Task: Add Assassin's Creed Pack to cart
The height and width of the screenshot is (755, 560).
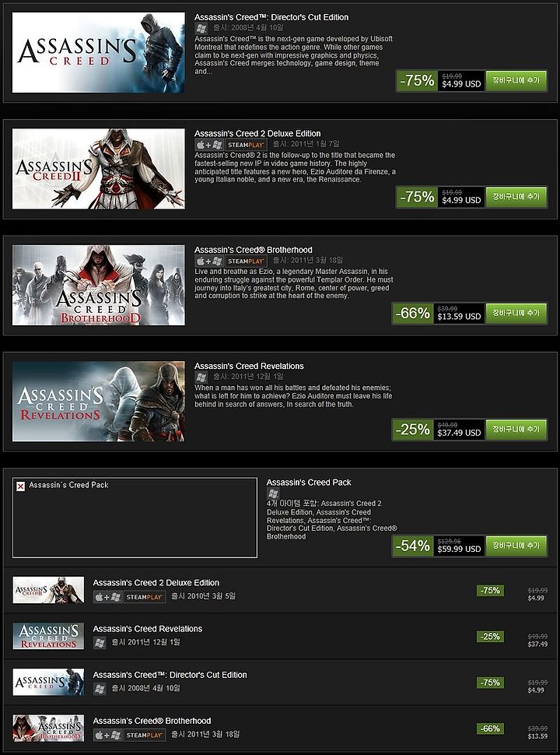Action: coord(516,546)
